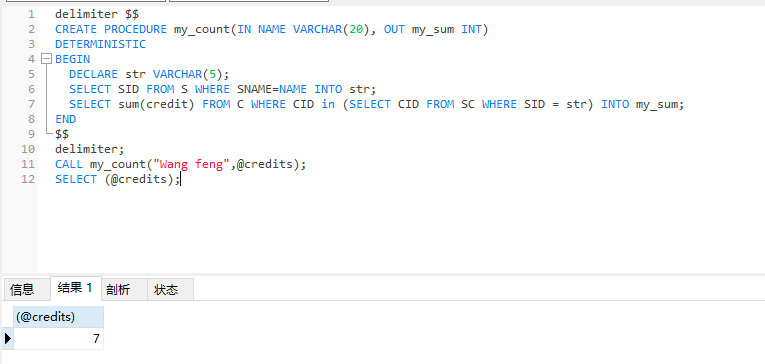Open the 剖析 tab

coord(118,290)
